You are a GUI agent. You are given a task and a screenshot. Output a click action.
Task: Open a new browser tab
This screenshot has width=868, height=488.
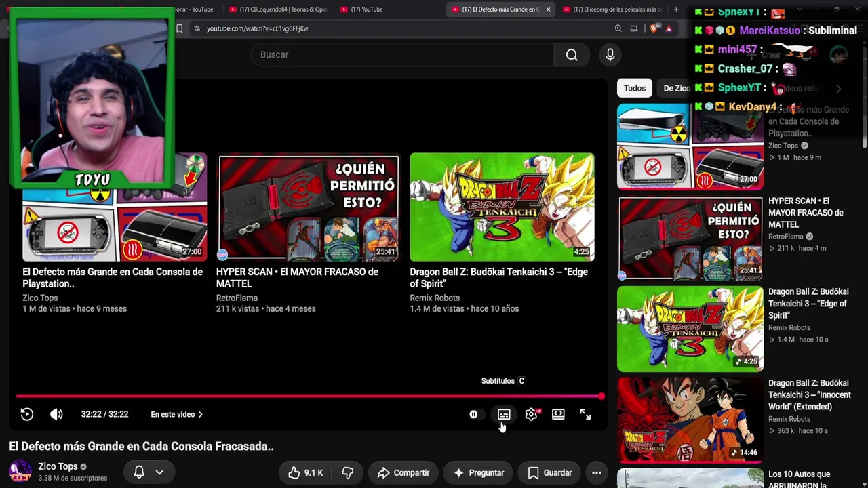click(676, 9)
